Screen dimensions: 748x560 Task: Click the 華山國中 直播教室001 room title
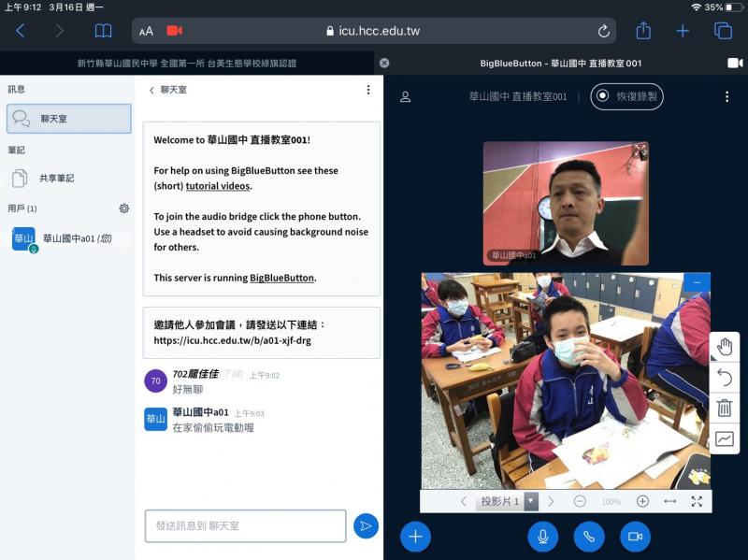tap(518, 97)
